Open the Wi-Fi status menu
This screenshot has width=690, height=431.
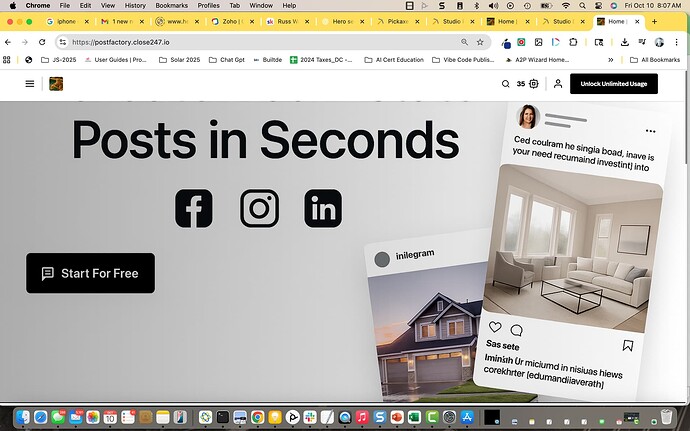click(566, 6)
